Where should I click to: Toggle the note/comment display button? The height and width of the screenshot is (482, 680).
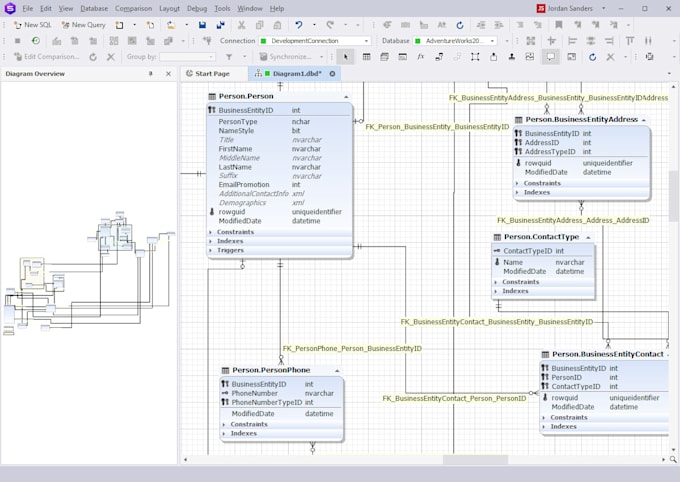click(550, 57)
